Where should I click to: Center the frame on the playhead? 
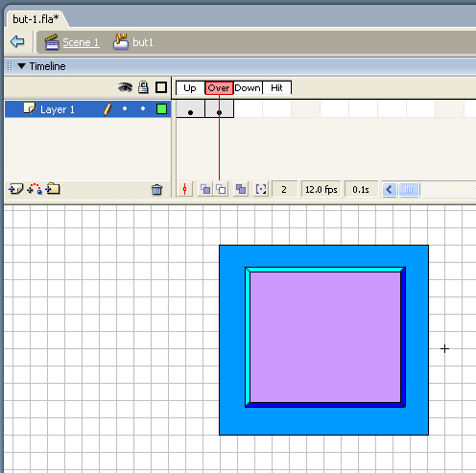(x=185, y=189)
